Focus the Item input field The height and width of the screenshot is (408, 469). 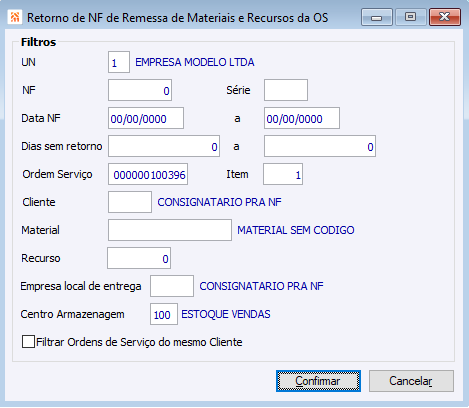(283, 174)
